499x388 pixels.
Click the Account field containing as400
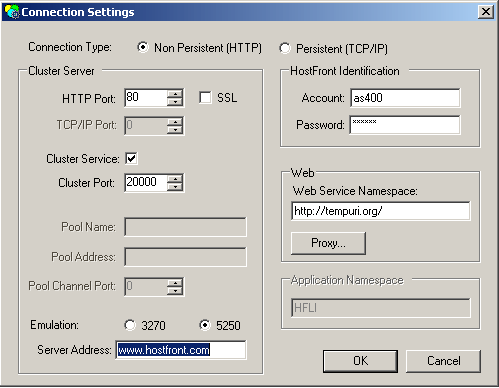click(x=405, y=98)
